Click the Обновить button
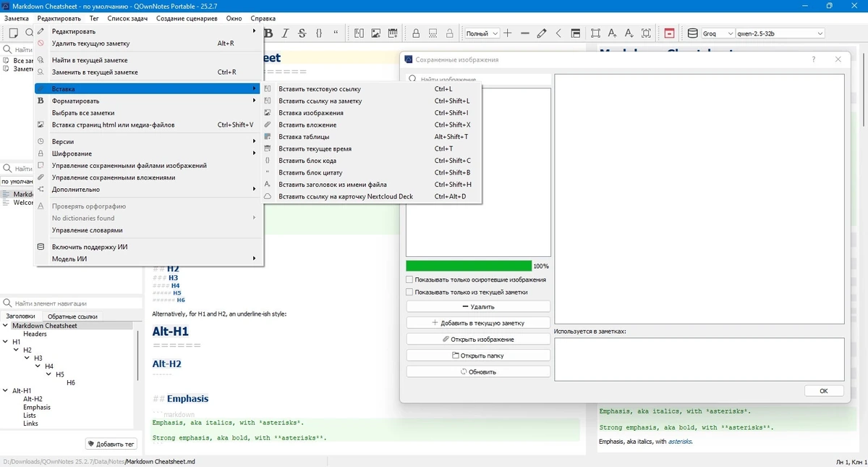The image size is (868, 467). 478,371
